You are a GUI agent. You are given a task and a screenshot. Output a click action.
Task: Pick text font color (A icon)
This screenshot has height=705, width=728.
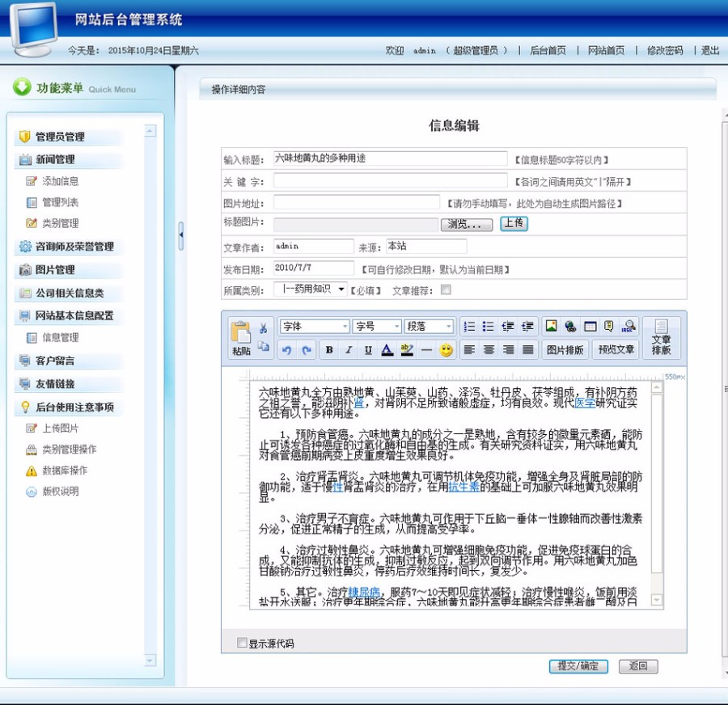(x=387, y=350)
